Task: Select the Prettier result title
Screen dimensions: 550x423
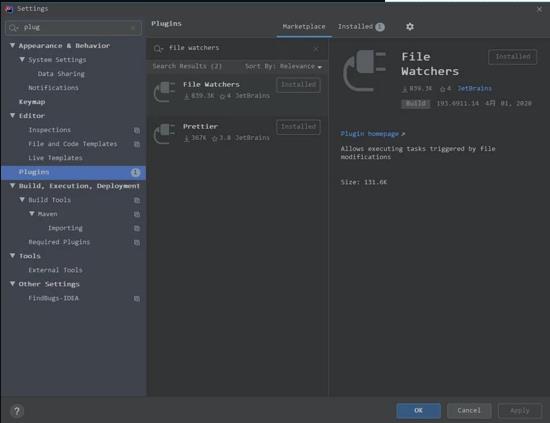Action: tap(200, 127)
